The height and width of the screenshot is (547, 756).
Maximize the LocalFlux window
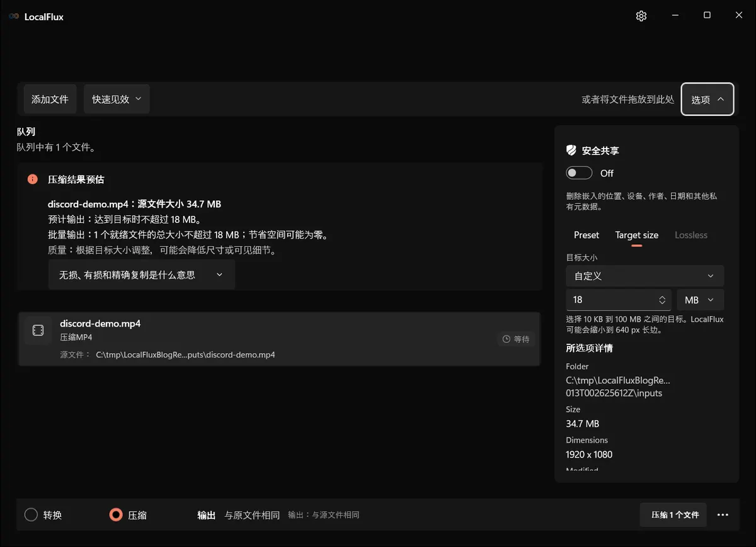click(x=707, y=16)
